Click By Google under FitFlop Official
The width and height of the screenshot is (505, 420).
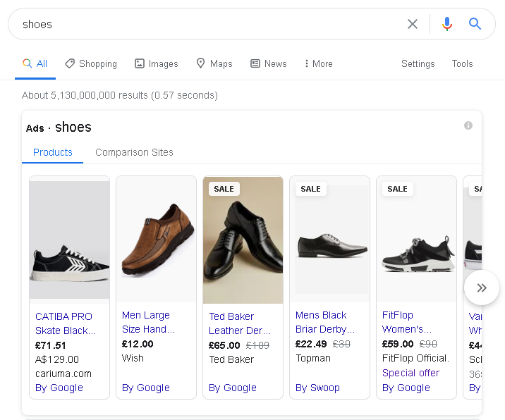tap(406, 388)
